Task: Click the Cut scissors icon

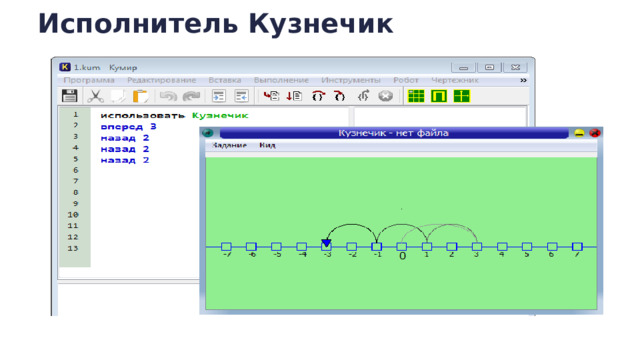Action: click(x=95, y=96)
